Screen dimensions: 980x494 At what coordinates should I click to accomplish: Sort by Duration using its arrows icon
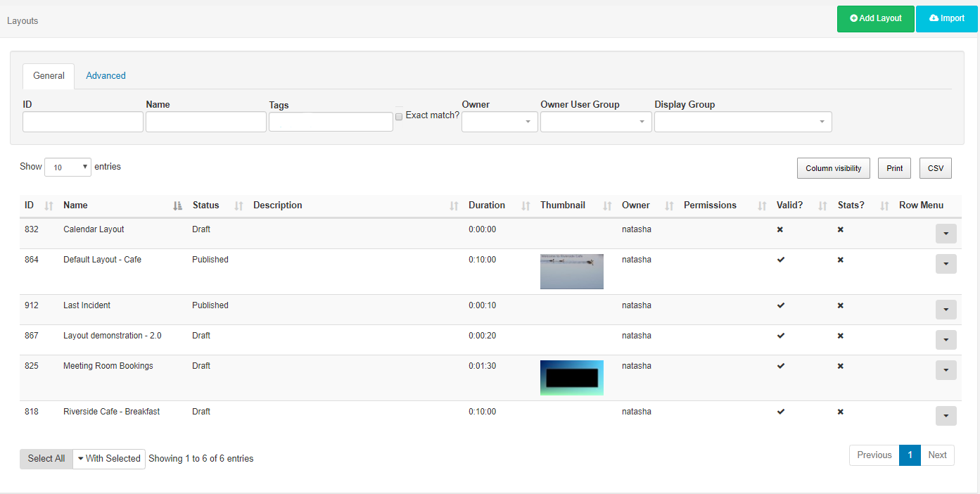[x=526, y=205]
